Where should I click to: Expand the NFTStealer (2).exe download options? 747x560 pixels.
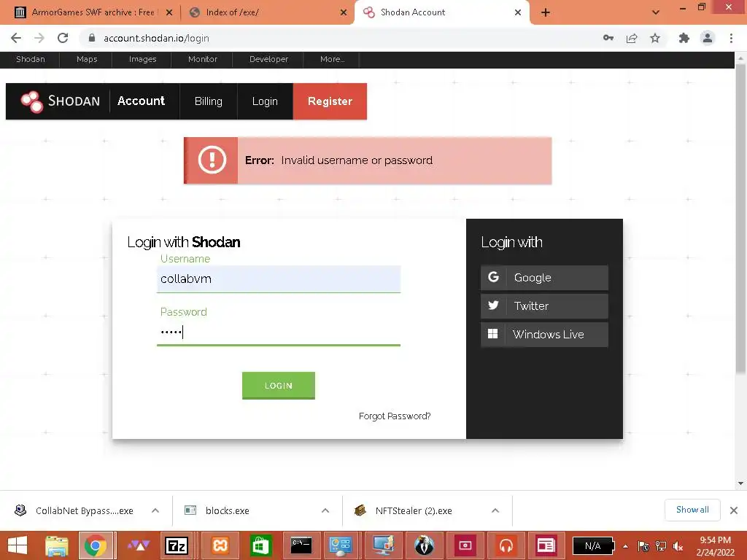click(495, 510)
